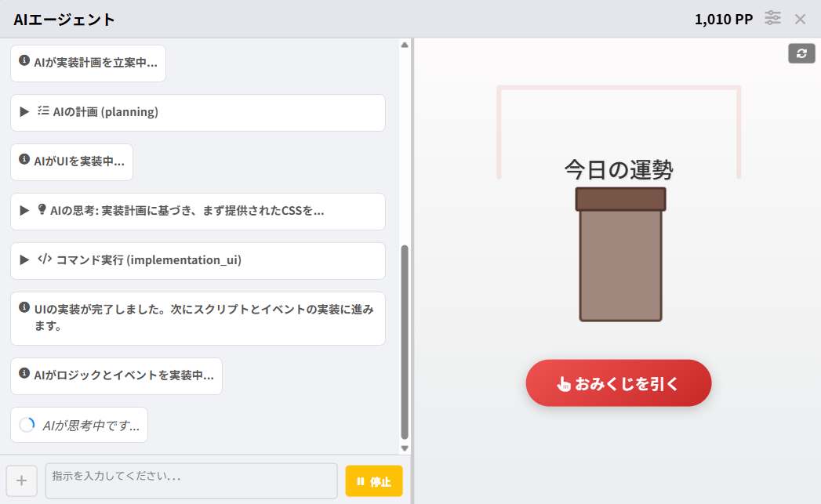Click the checklist icon in AIの計画
821x504 pixels.
click(43, 111)
